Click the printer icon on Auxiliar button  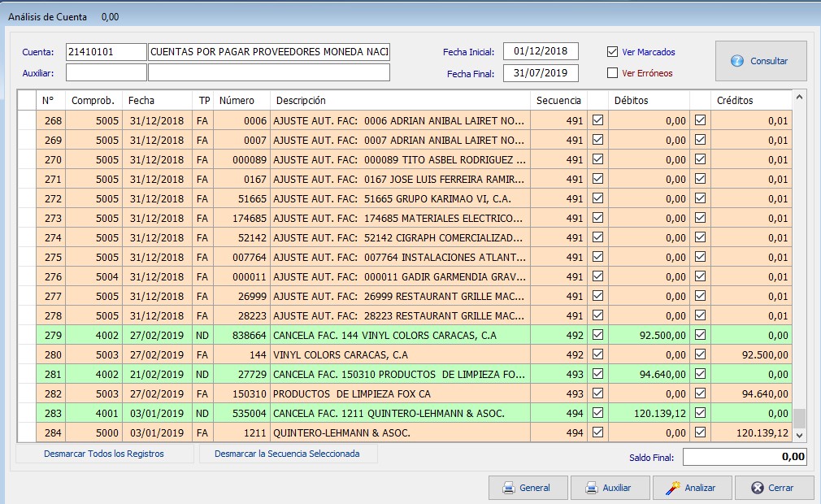point(592,488)
